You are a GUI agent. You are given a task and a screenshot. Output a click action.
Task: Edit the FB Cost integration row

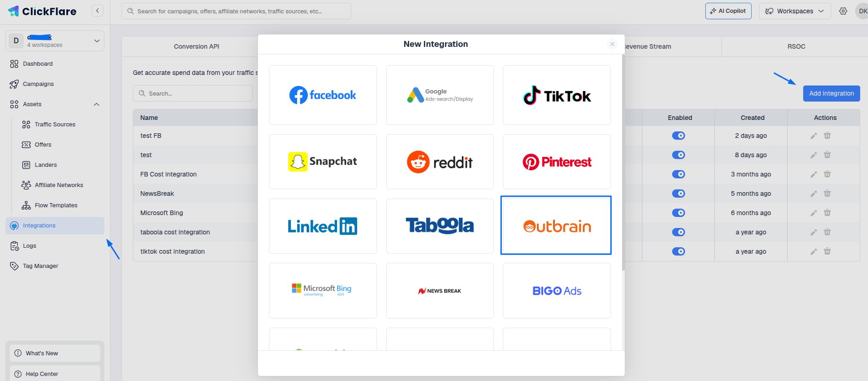tap(814, 174)
